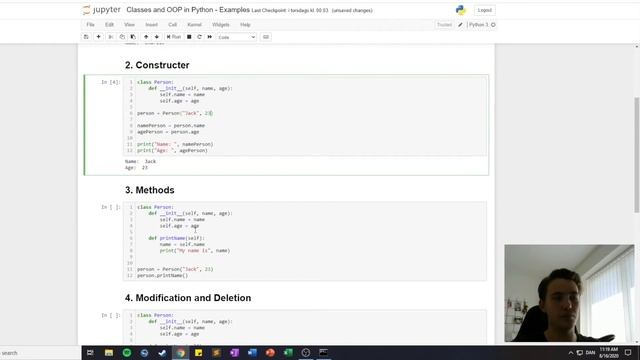Image resolution: width=640 pixels, height=360 pixels.
Task: Restart the kernel with the circular arrow
Action: click(x=199, y=37)
